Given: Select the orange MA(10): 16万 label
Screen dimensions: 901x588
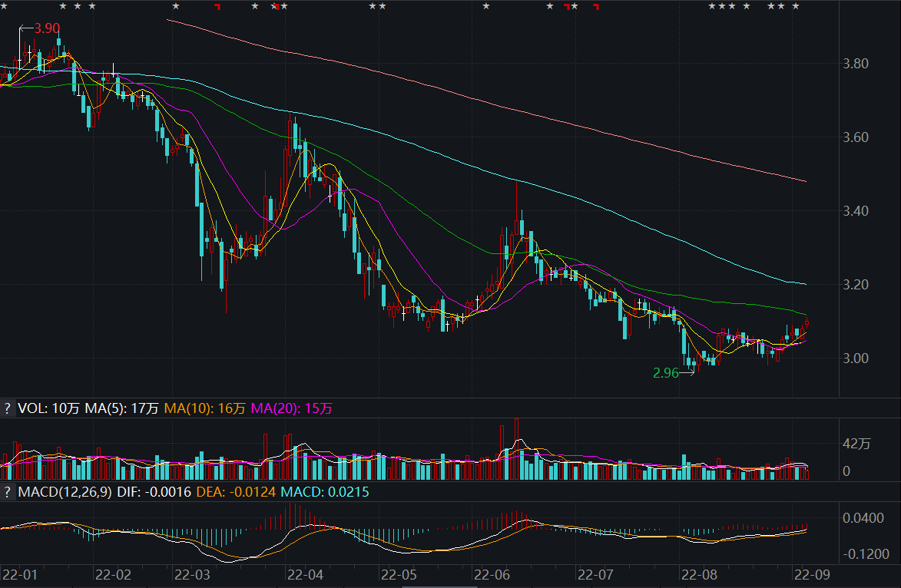Looking at the screenshot, I should (x=204, y=409).
